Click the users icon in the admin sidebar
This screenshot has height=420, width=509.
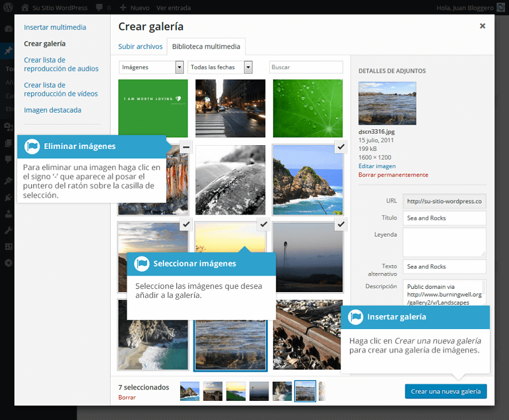click(x=8, y=214)
